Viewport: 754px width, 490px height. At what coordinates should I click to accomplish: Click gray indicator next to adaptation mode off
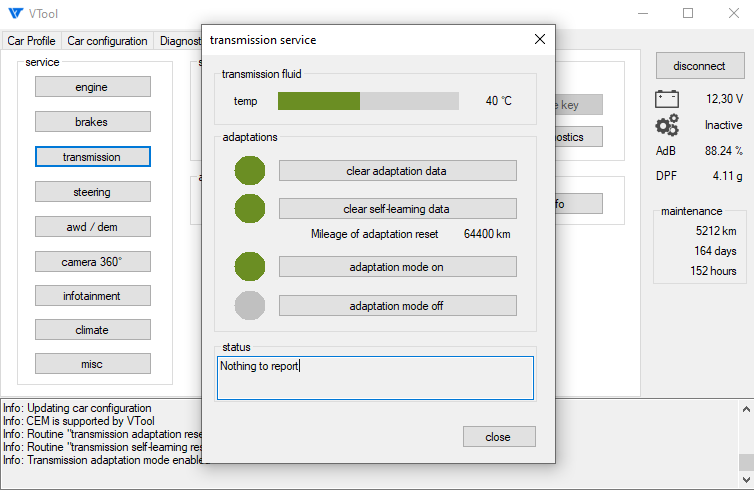pos(250,305)
